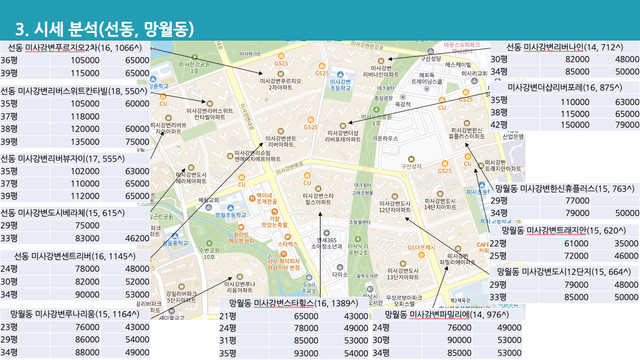Click the 3. 시세 분석 slide title
The width and height of the screenshot is (640, 360).
point(104,29)
